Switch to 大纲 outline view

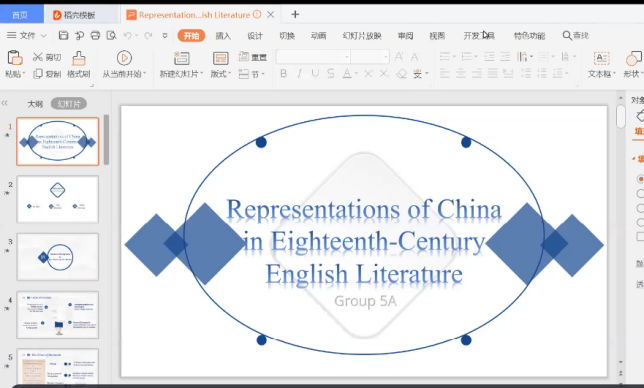(35, 104)
